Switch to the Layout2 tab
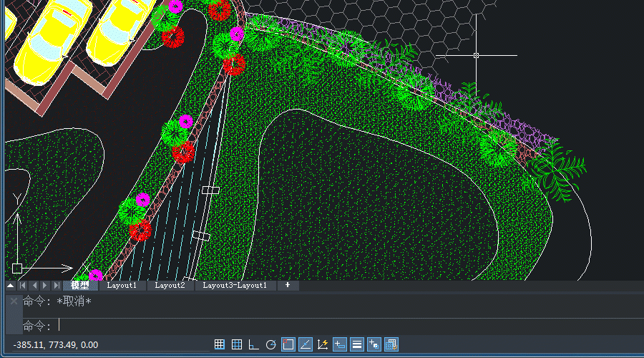 click(170, 285)
